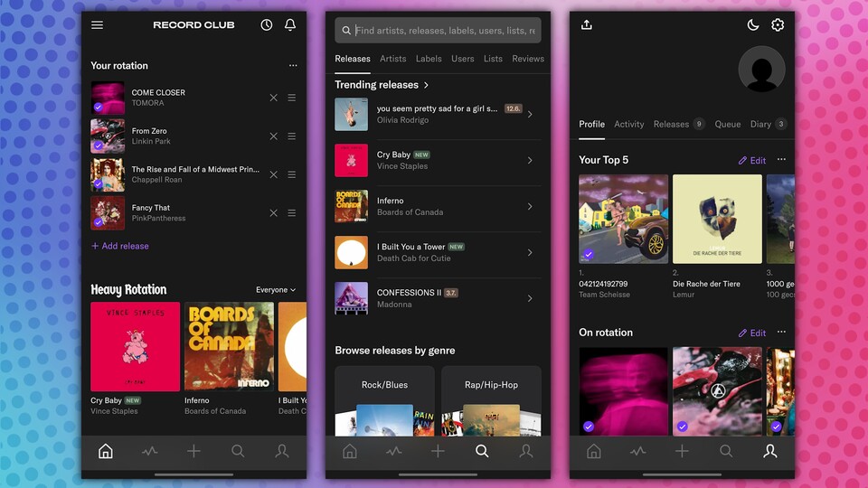
Task: Switch to the Users tab
Action: (463, 59)
